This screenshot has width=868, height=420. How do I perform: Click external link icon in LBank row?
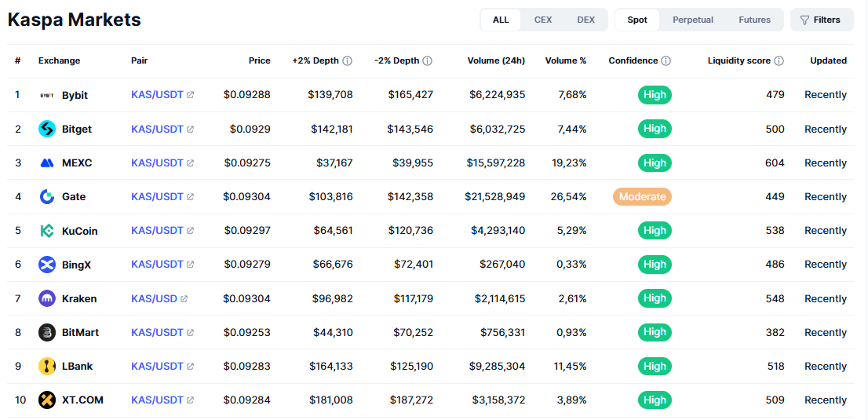click(191, 367)
